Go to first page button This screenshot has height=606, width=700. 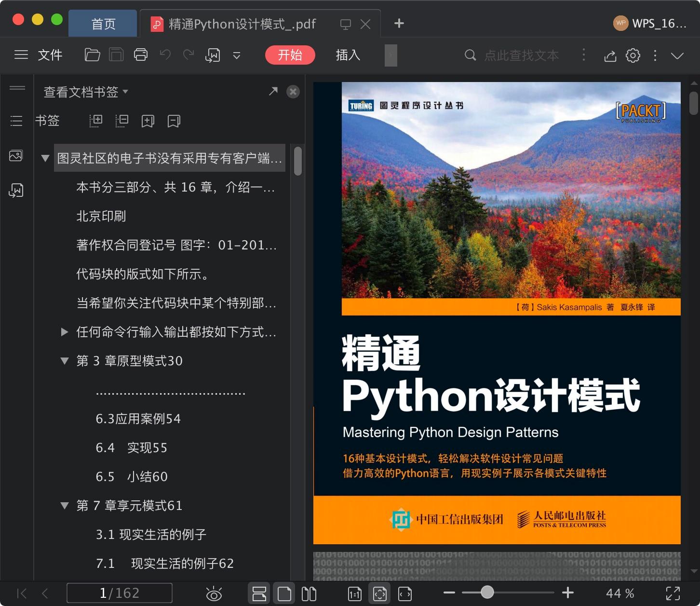point(22,593)
